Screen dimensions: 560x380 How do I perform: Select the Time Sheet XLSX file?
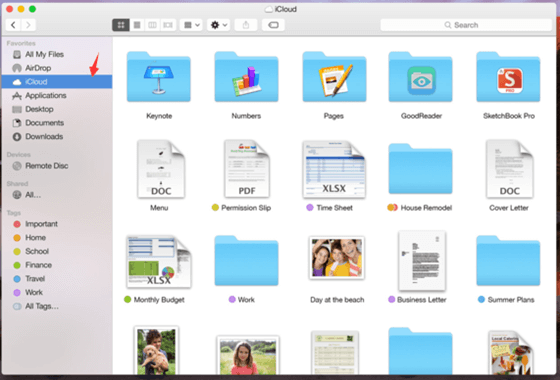pos(334,169)
